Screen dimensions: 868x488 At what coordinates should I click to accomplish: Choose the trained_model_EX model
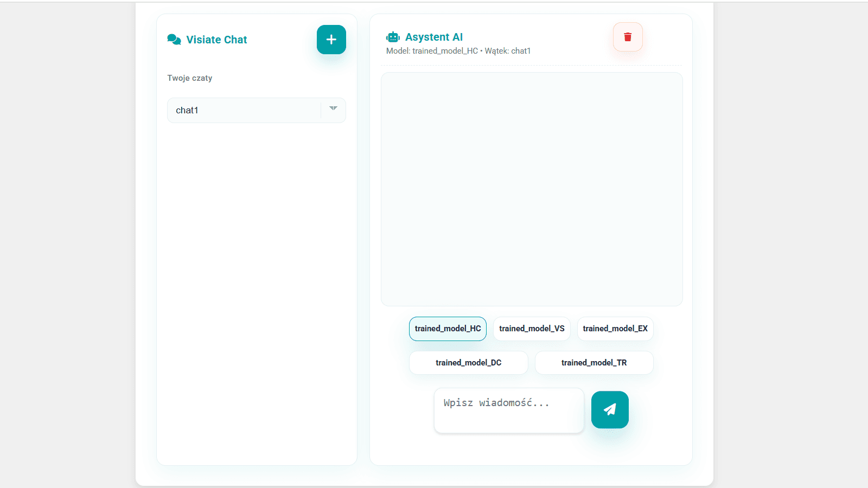coord(615,329)
